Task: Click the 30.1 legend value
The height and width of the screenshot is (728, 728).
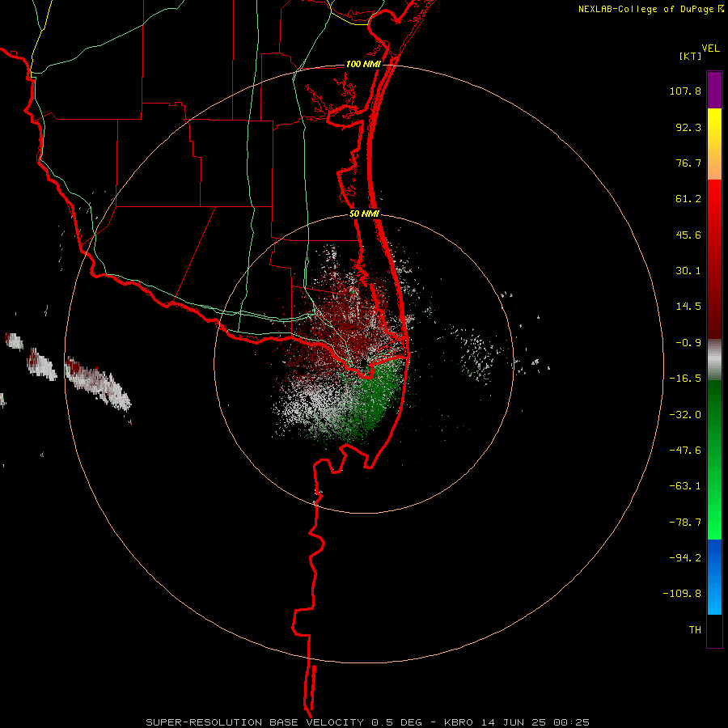Action: tap(688, 271)
